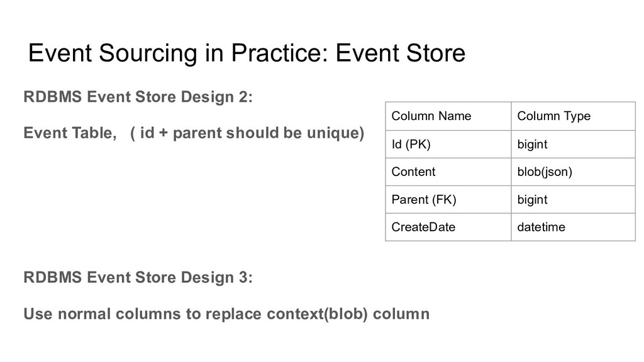The width and height of the screenshot is (644, 362).
Task: Select the 'Column Name' header cell
Action: point(448,116)
